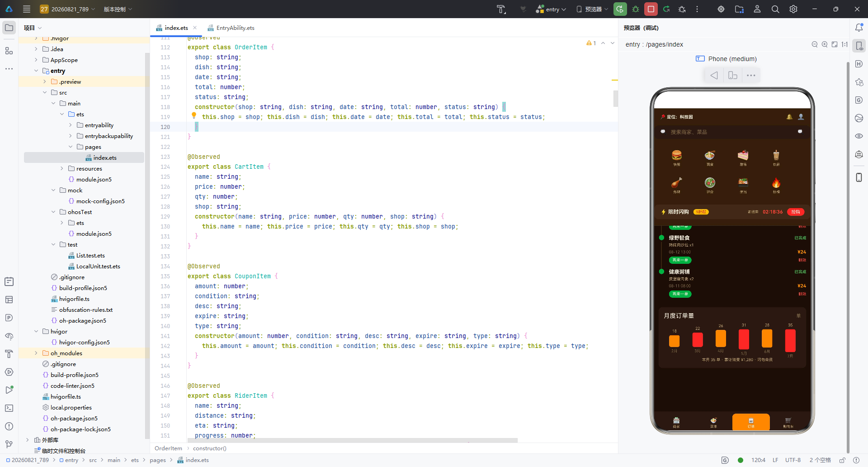The height and width of the screenshot is (467, 868).
Task: Open the project name 20260821_789 dropdown
Action: tap(67, 9)
